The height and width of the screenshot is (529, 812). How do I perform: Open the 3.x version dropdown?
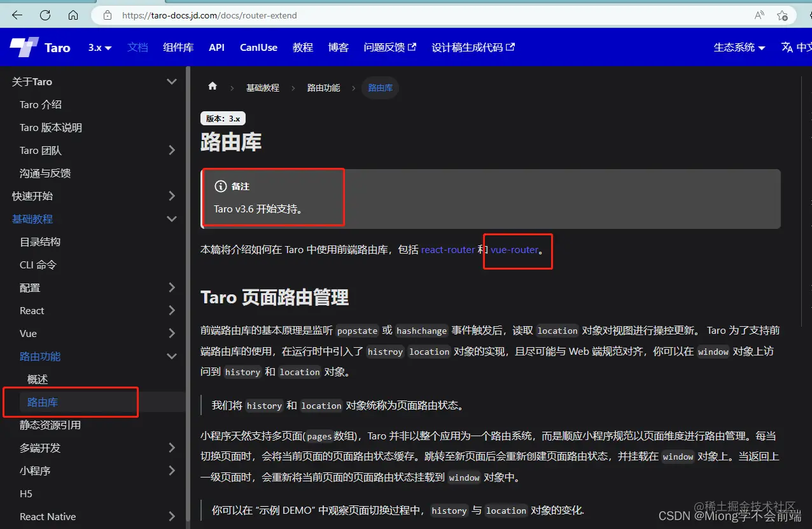coord(100,48)
